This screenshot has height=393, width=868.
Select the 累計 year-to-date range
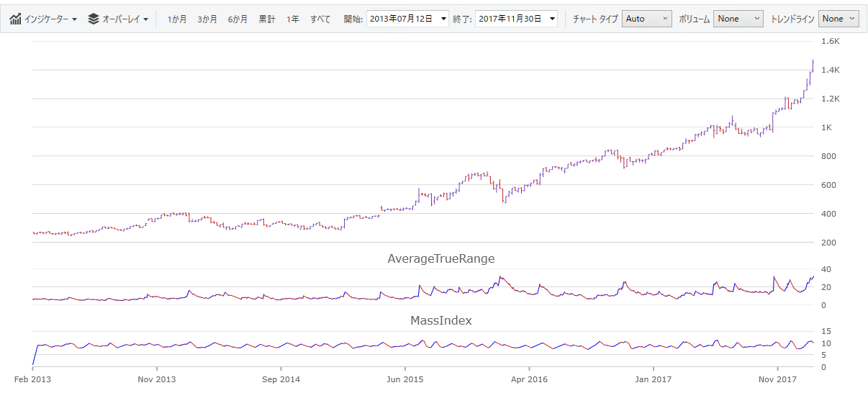267,19
